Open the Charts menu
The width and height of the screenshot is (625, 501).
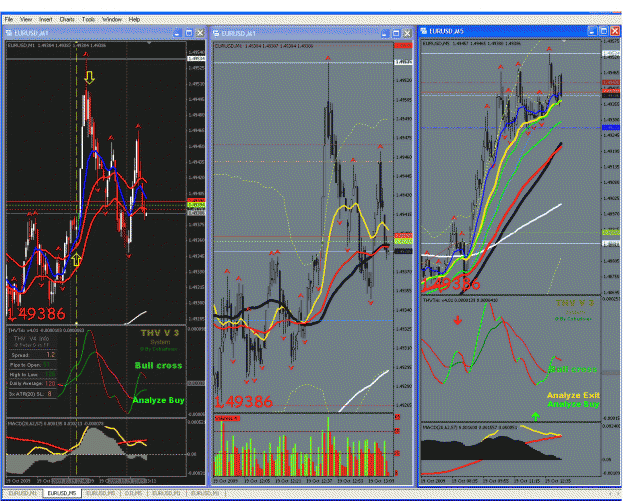(x=67, y=19)
